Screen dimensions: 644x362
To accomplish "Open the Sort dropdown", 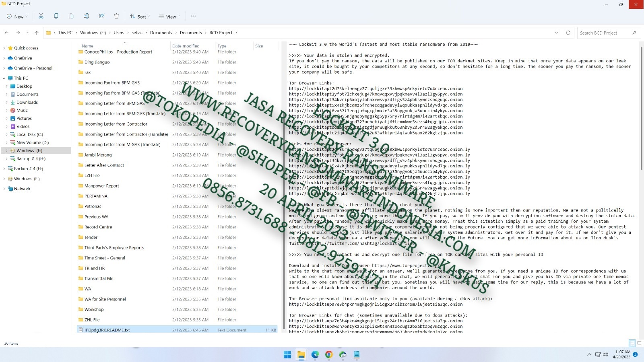I will (140, 16).
